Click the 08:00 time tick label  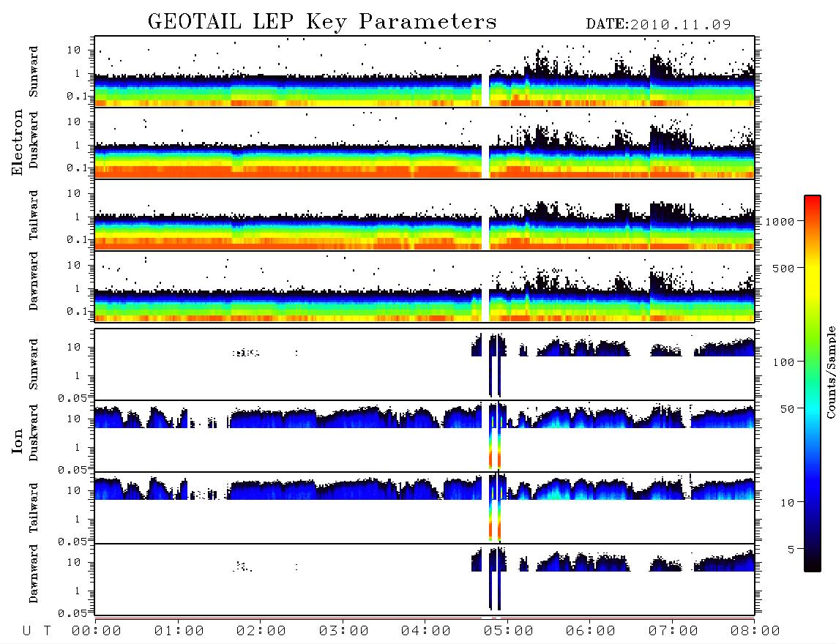[x=755, y=631]
